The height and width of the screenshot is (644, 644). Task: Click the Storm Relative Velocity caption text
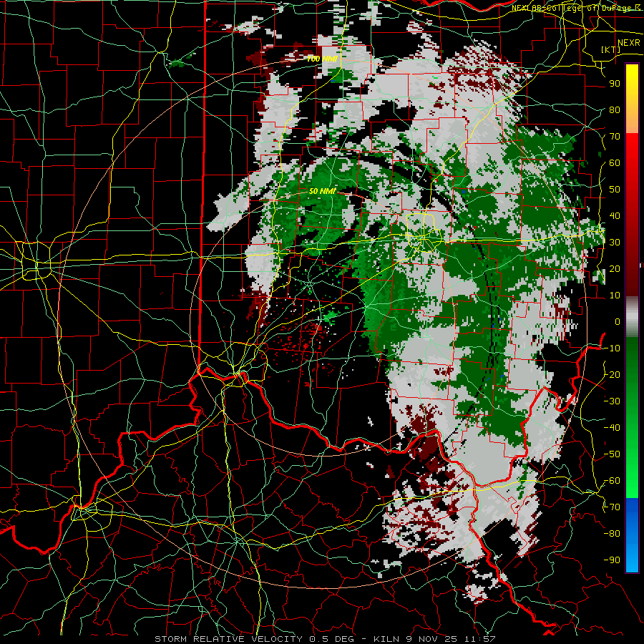(325, 639)
